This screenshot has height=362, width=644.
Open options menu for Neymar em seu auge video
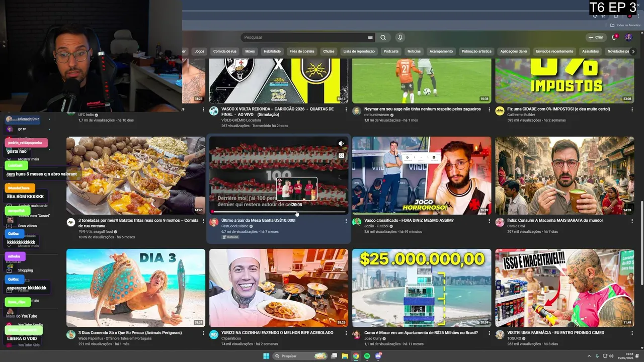point(489,109)
